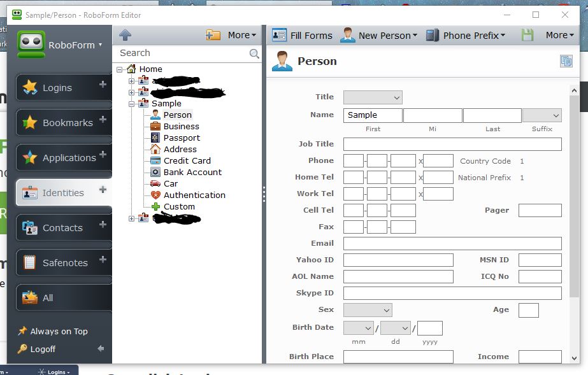Open the Birth Date day dropdown
588x375 pixels.
(x=395, y=328)
